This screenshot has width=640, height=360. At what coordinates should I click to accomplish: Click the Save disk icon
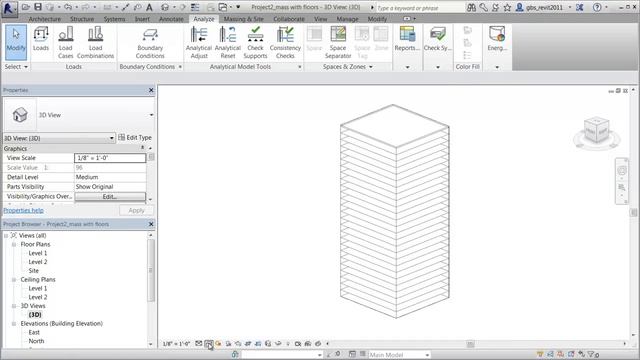tap(38, 7)
